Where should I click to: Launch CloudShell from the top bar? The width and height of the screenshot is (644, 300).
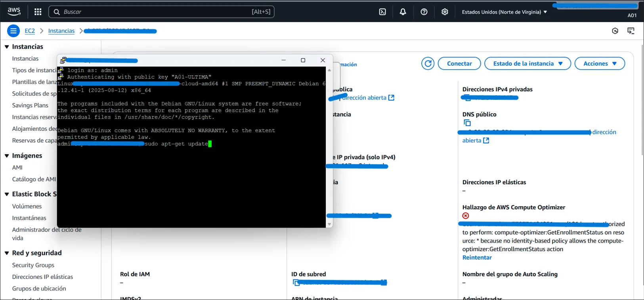[x=382, y=12]
